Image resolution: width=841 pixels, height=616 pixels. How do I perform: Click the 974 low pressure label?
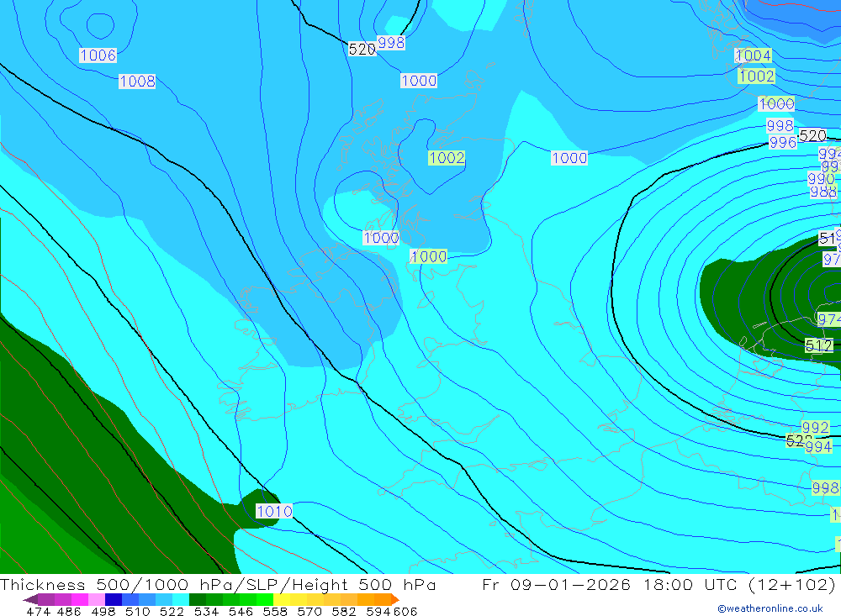828,319
